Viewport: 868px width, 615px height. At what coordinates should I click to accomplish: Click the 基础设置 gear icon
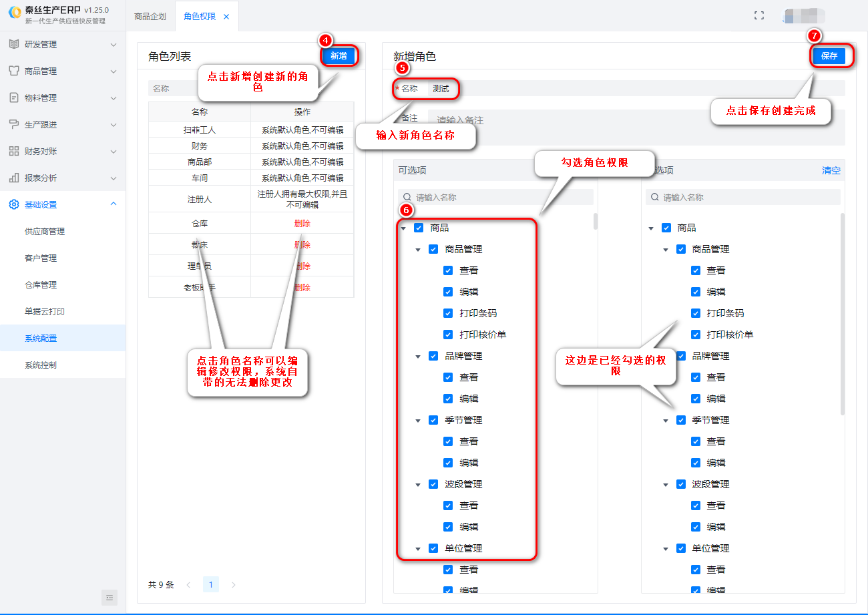point(14,204)
